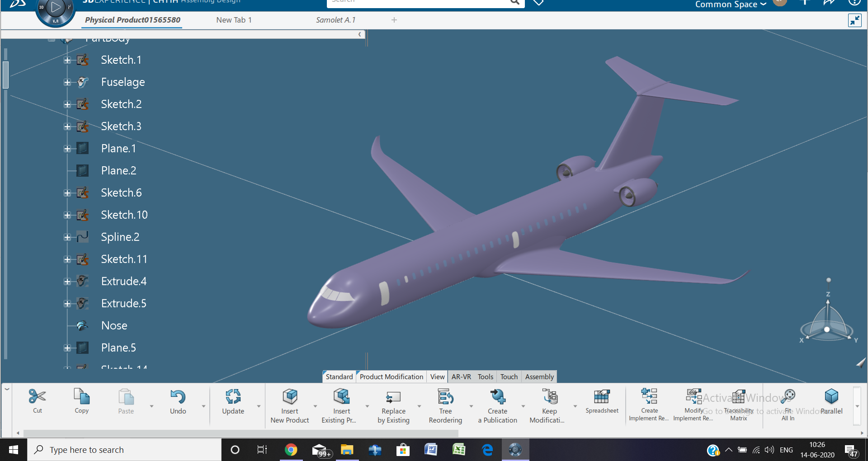Open the Undo history dropdown arrow

203,406
